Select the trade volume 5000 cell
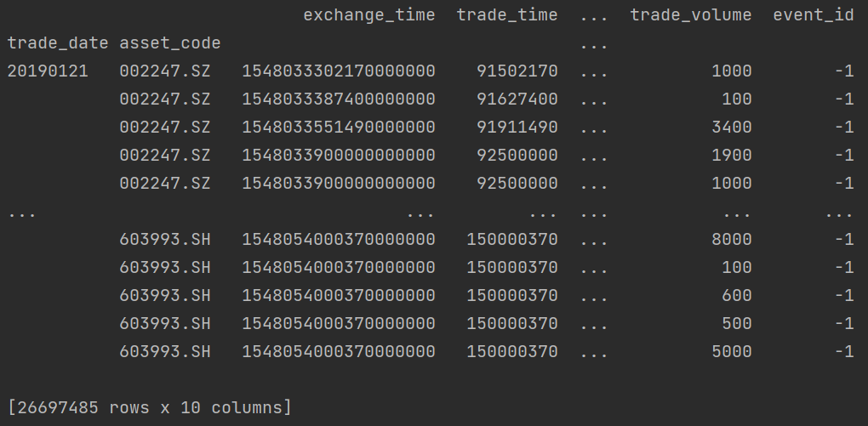The image size is (868, 426). [731, 352]
